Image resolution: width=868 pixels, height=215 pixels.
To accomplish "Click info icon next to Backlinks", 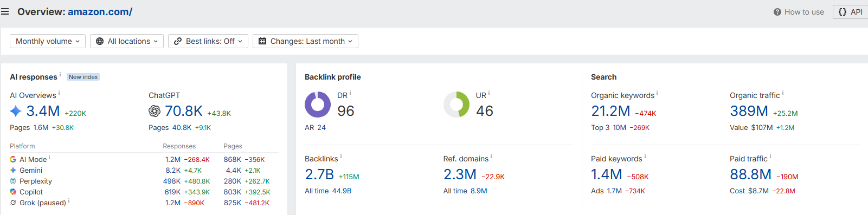I will (x=341, y=157).
